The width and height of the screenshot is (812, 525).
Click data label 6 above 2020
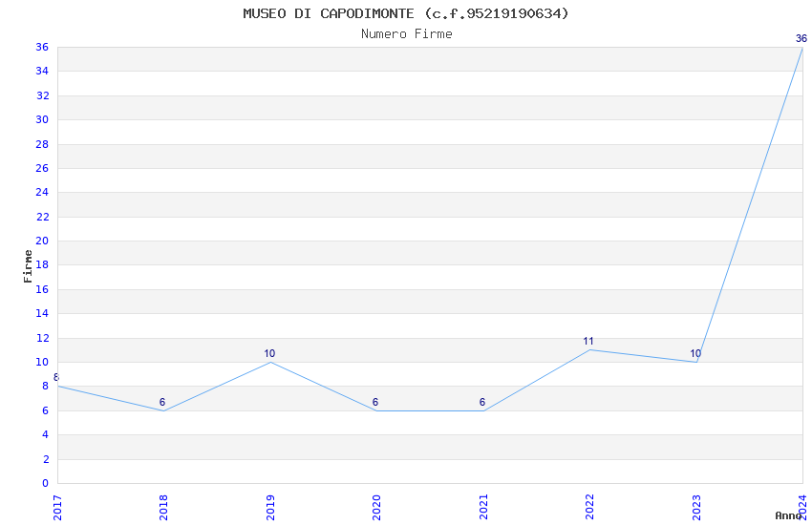coord(375,402)
